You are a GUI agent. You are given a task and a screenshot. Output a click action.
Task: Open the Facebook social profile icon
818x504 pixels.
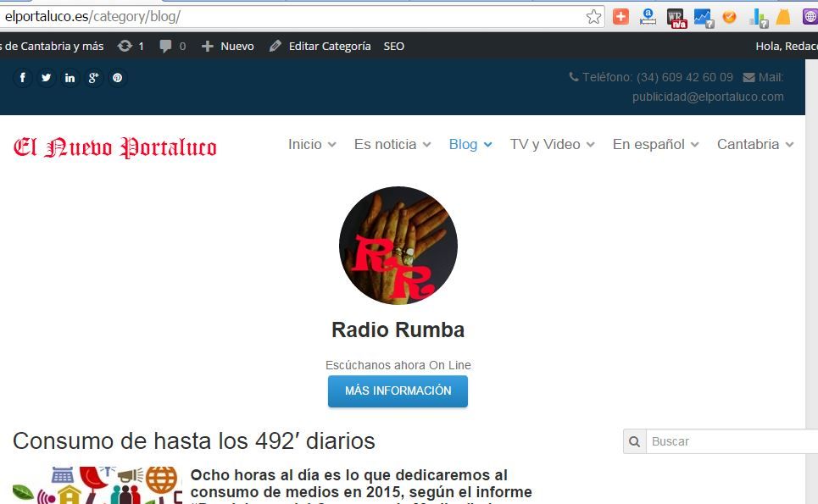pyautogui.click(x=22, y=78)
